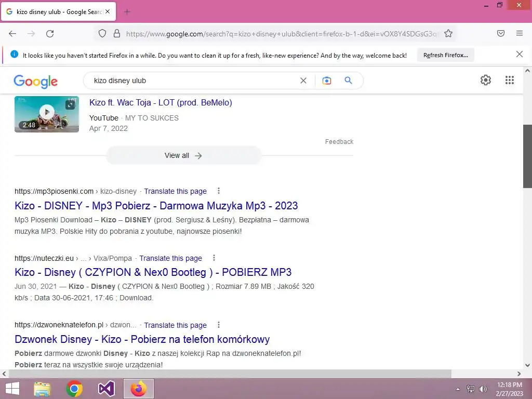
Task: Bookmark this page with the star
Action: [x=448, y=34]
